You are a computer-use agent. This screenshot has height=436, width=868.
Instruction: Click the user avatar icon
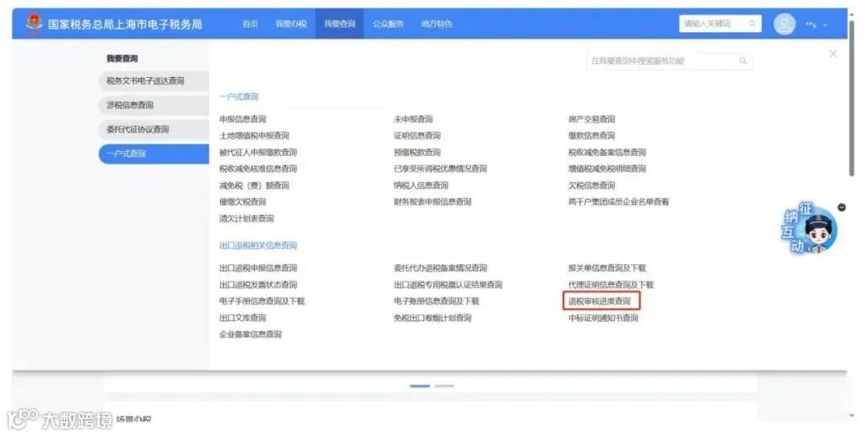tap(784, 24)
